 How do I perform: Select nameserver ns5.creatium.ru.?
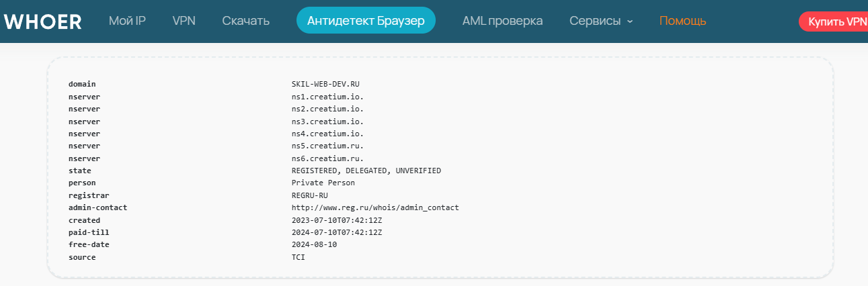327,146
